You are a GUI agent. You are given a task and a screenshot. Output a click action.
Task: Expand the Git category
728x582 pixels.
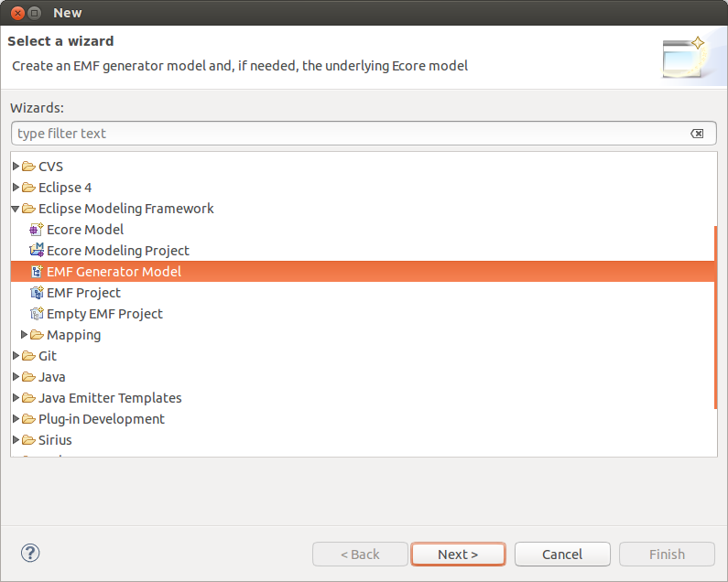pyautogui.click(x=16, y=355)
